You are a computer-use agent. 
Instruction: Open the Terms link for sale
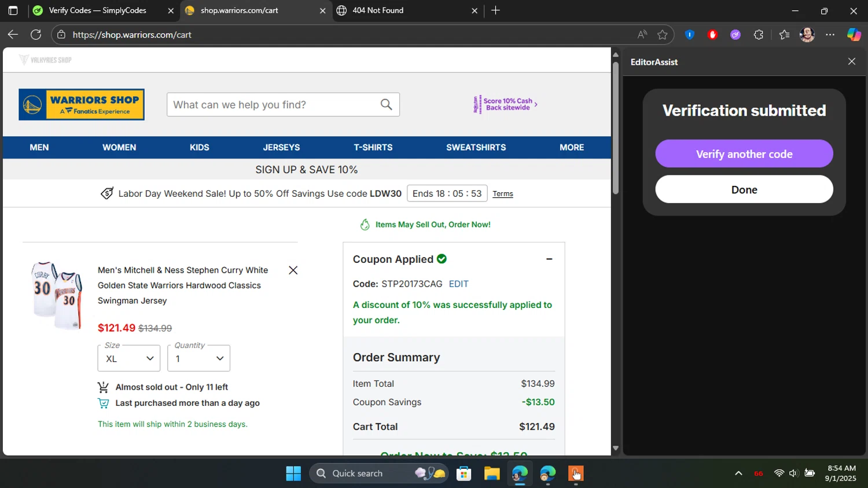pyautogui.click(x=503, y=194)
